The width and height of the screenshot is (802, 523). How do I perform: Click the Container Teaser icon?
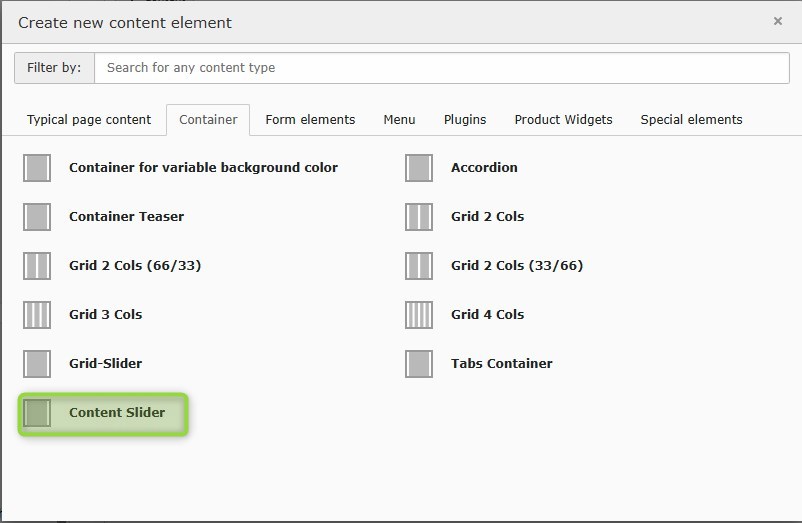[37, 217]
